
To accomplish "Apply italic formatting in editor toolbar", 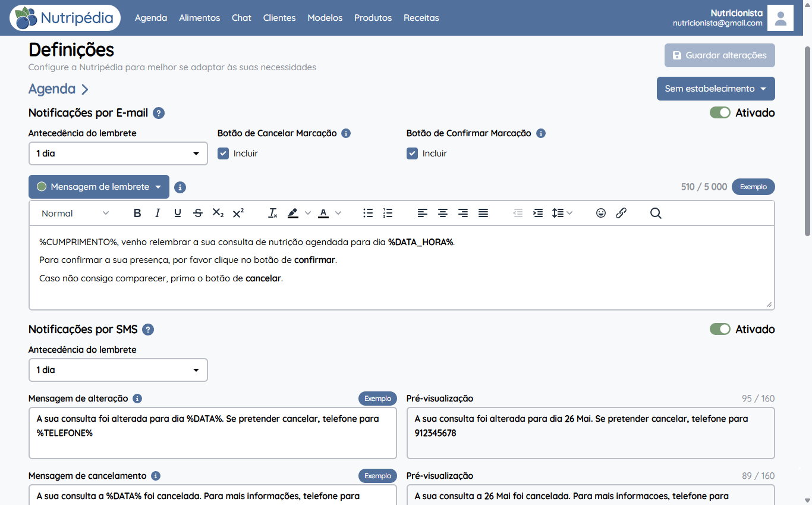I will coord(158,213).
